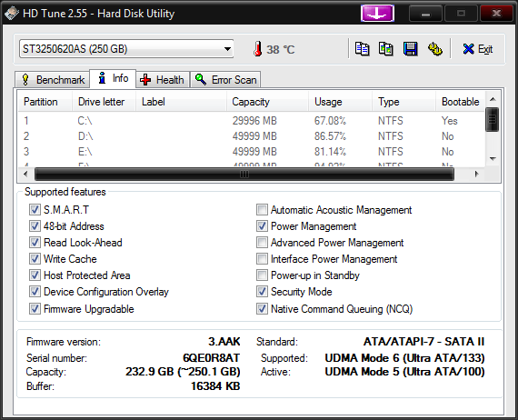Toggle the Write Cache checkbox
Image resolution: width=518 pixels, height=420 pixels.
point(35,259)
